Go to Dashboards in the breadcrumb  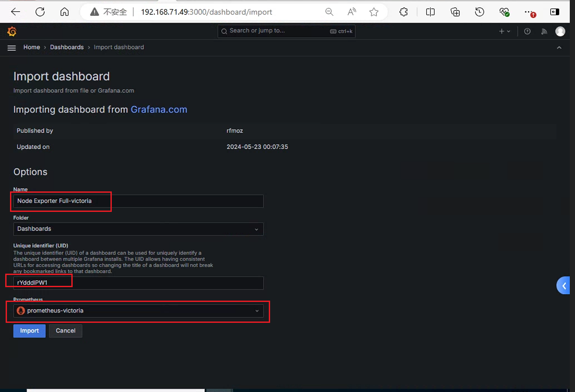coord(67,47)
